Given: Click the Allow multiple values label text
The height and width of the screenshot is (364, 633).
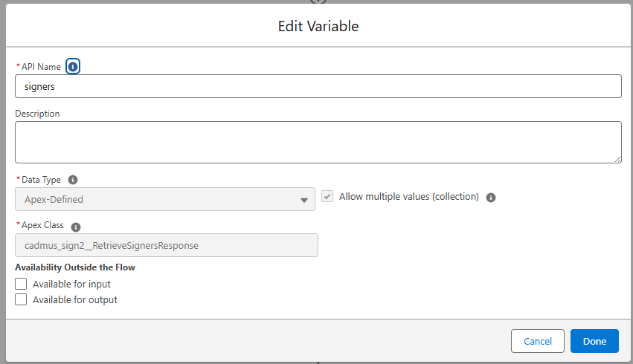Looking at the screenshot, I should click(x=409, y=197).
